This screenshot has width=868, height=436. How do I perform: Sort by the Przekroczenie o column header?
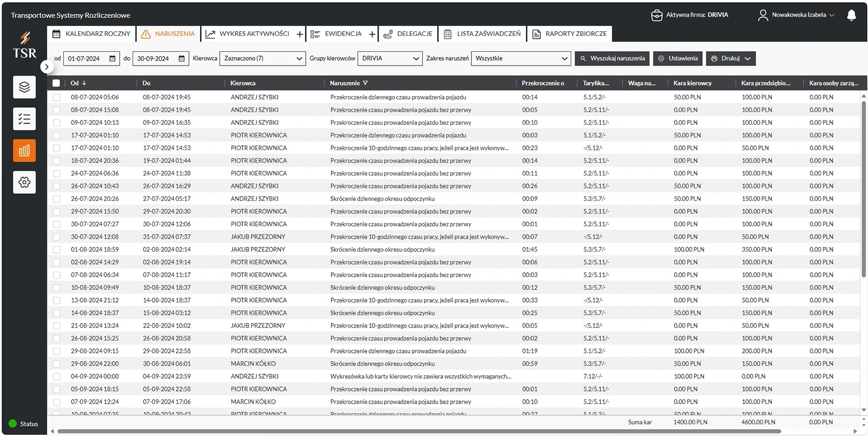543,83
